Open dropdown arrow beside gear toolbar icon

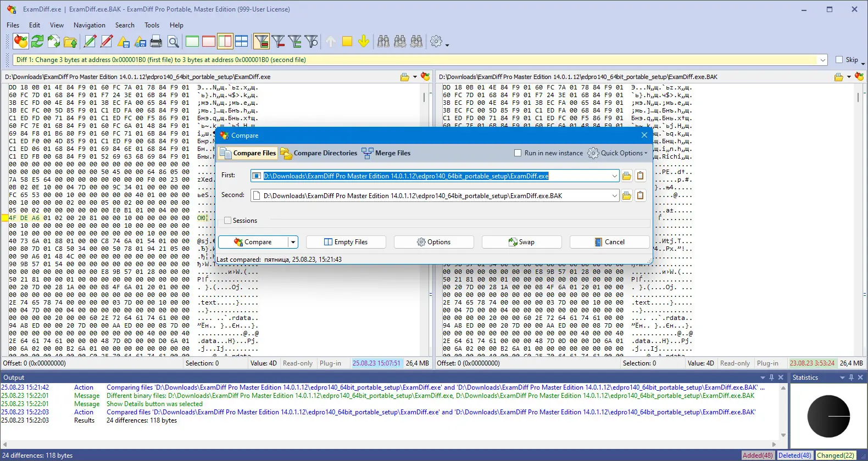(447, 44)
